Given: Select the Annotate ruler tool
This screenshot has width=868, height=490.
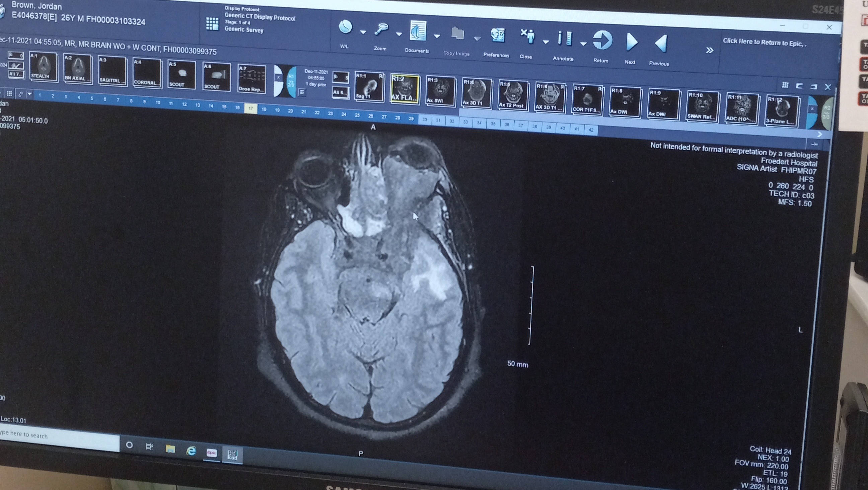Looking at the screenshot, I should click(x=565, y=39).
